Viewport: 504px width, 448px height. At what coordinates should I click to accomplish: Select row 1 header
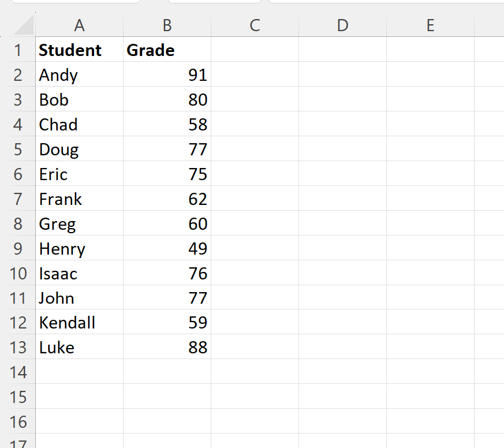point(19,50)
